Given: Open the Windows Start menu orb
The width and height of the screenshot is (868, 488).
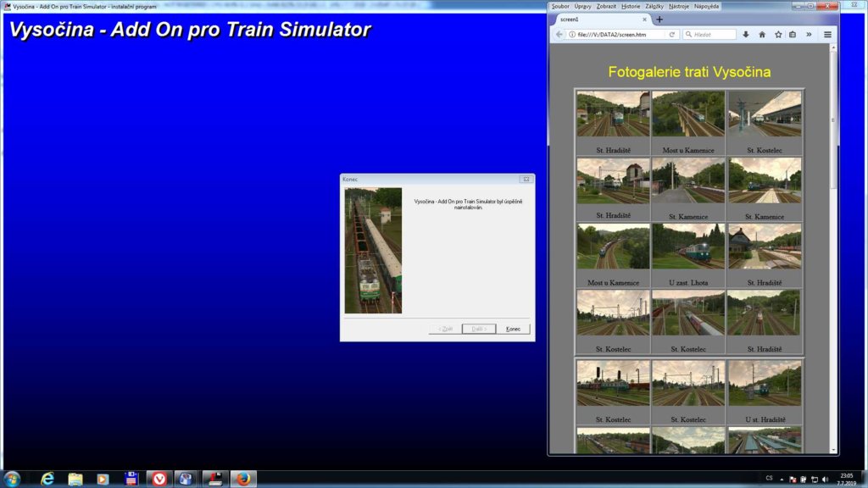Looking at the screenshot, I should (12, 479).
